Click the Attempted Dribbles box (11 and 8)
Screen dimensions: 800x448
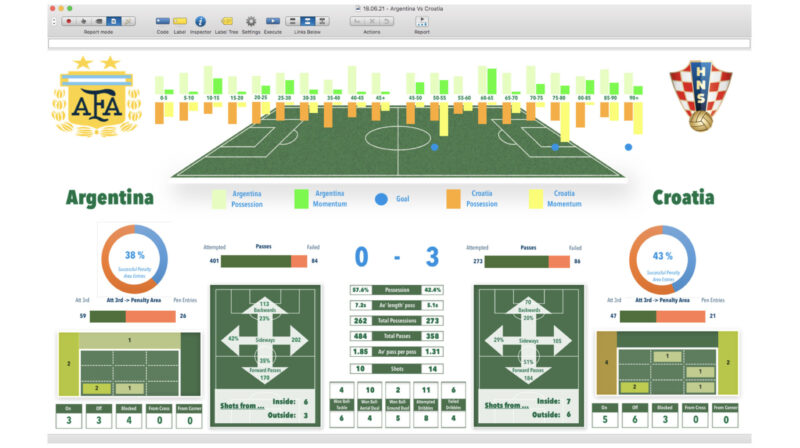tap(426, 404)
